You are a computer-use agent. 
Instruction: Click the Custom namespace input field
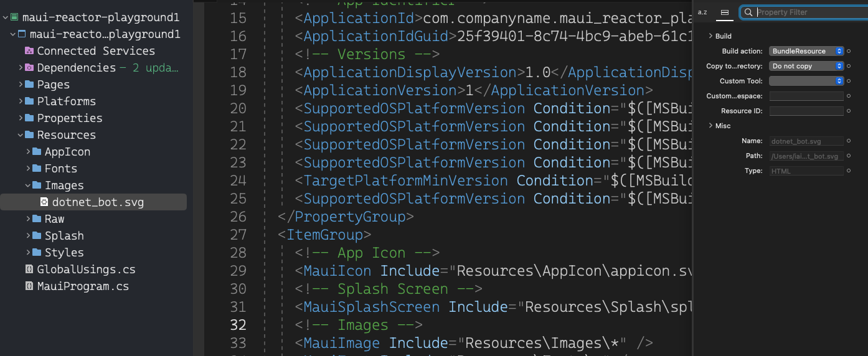[x=806, y=96]
